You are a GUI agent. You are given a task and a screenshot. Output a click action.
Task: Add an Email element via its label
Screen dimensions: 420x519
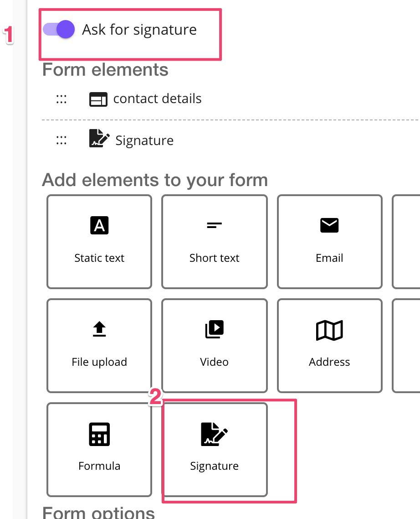(329, 258)
